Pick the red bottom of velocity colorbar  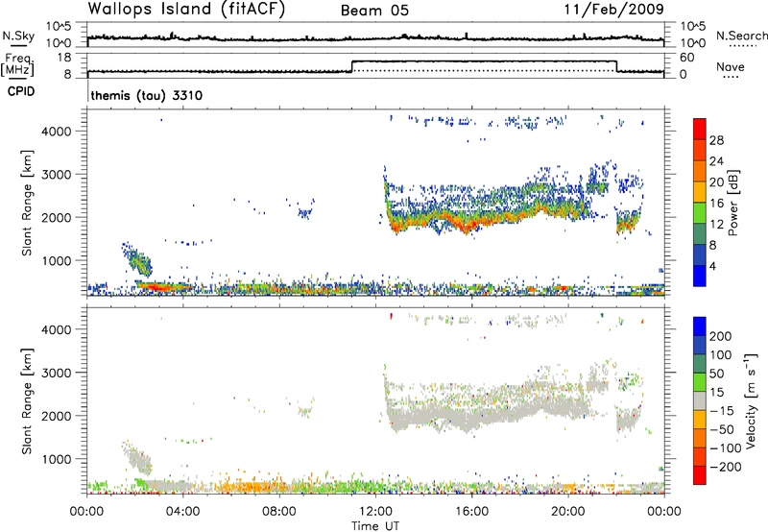[x=700, y=475]
